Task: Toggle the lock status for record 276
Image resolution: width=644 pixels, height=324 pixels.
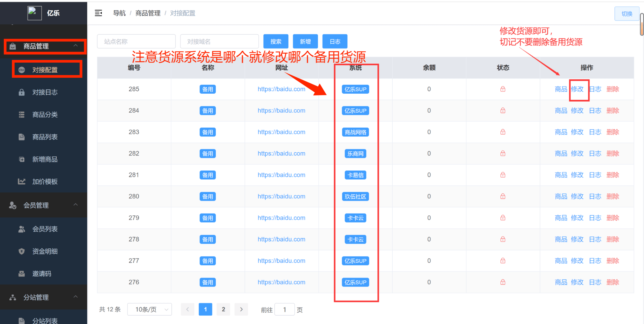Action: [x=503, y=282]
